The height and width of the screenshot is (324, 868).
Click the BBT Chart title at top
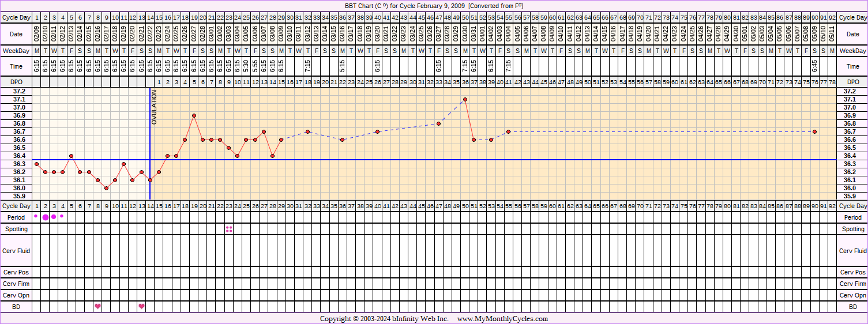434,5
